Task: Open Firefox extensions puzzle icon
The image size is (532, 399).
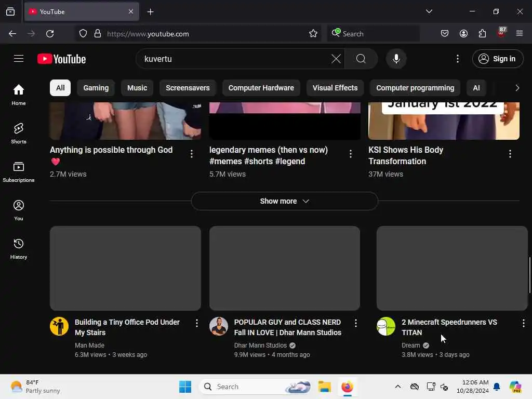Action: 482,34
